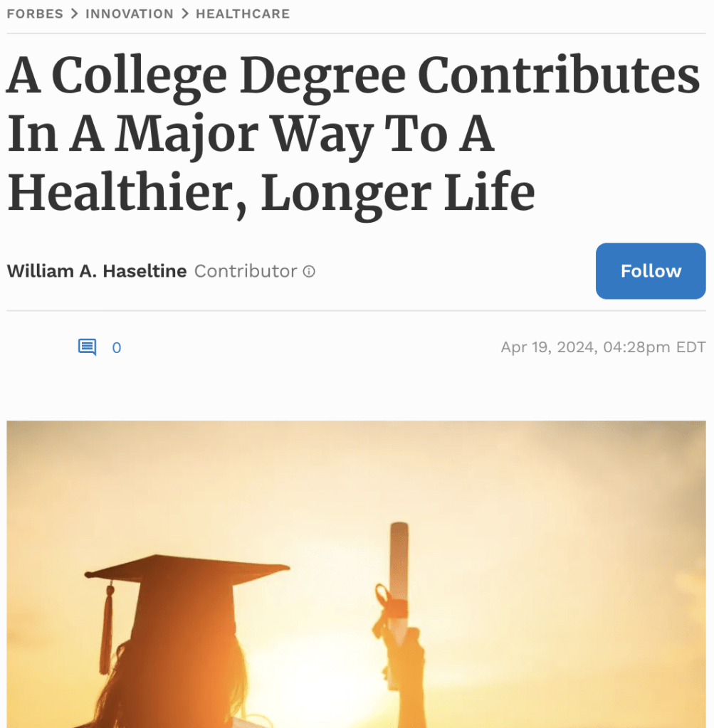Click the comments speech bubble icon
This screenshot has width=714, height=728.
tap(87, 347)
